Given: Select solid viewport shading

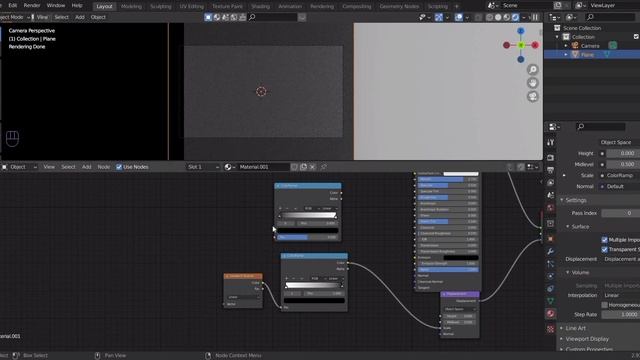Looking at the screenshot, I should [x=498, y=18].
